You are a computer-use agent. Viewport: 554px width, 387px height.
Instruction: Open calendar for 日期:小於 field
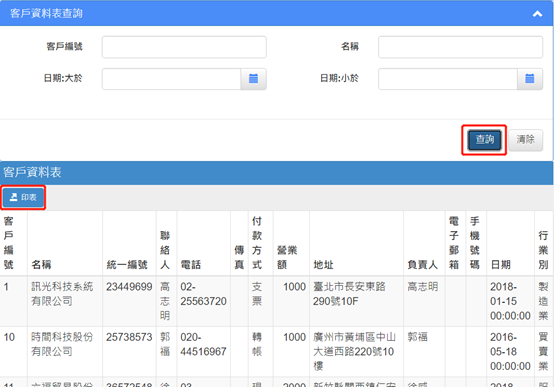pyautogui.click(x=530, y=79)
